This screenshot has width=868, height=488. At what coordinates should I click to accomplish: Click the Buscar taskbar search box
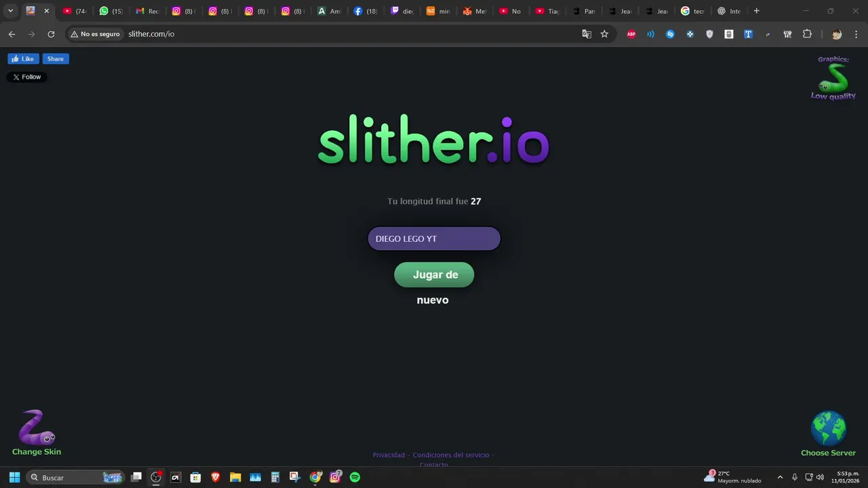point(76,477)
